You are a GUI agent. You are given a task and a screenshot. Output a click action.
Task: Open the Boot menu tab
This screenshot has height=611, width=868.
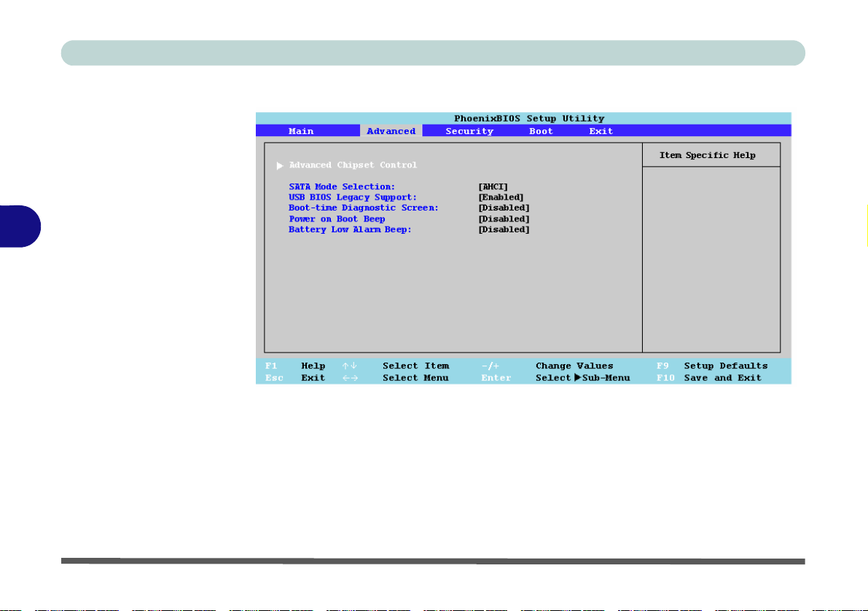(541, 131)
